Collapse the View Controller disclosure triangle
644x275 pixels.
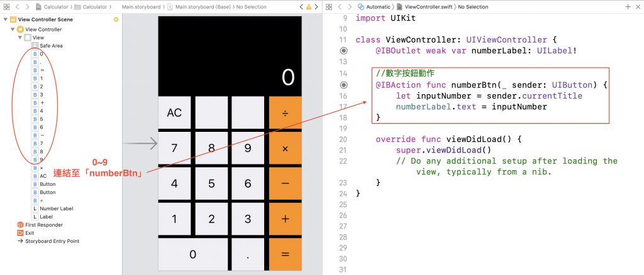13,30
